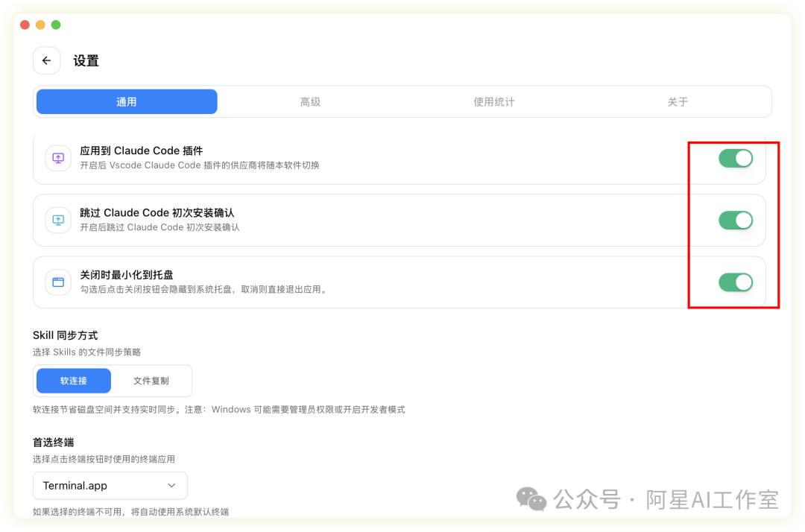Click the 应用到 Claude Code 插件 title text
The width and height of the screenshot is (805, 532).
(x=141, y=151)
